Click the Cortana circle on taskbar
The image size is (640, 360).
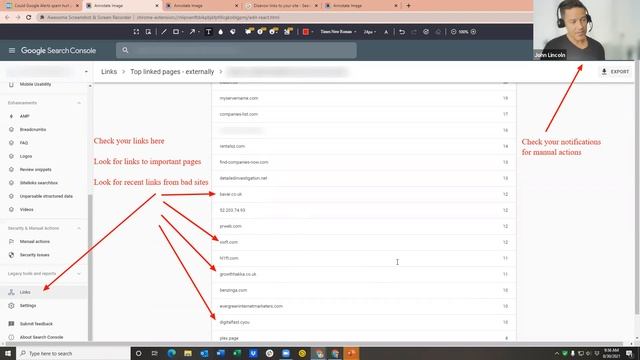[x=138, y=353]
